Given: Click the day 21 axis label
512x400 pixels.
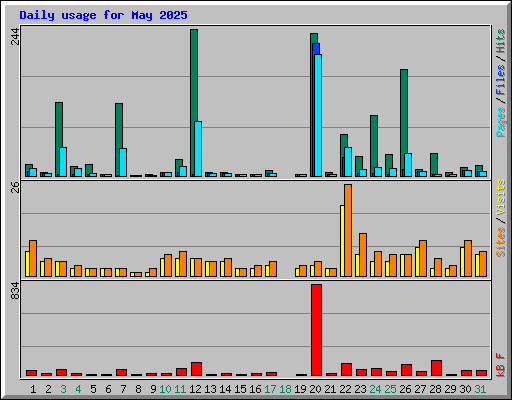Looking at the screenshot, I should coord(330,389).
